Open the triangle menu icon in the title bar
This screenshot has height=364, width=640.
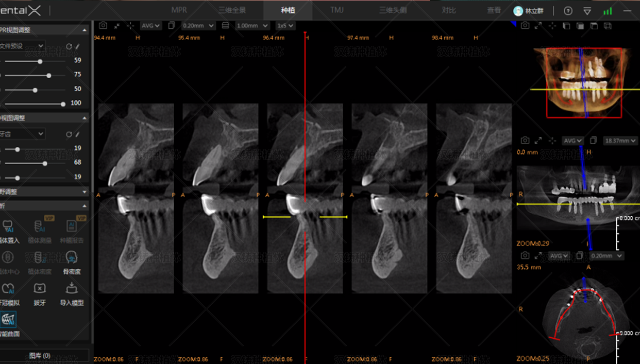tap(587, 11)
